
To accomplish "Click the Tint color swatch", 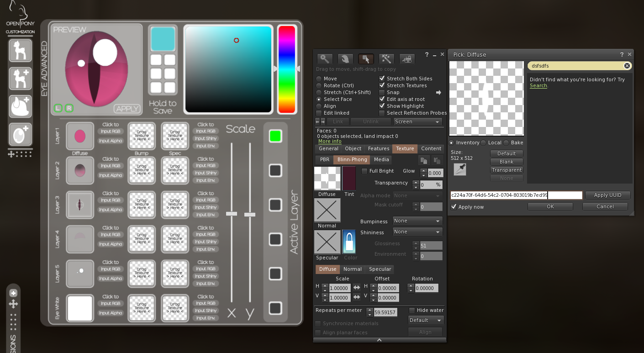I will click(349, 178).
